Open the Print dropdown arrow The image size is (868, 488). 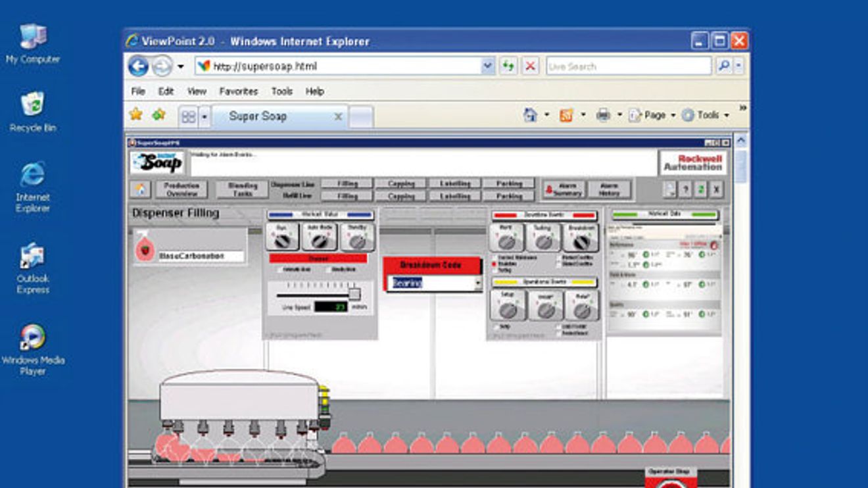pos(619,115)
